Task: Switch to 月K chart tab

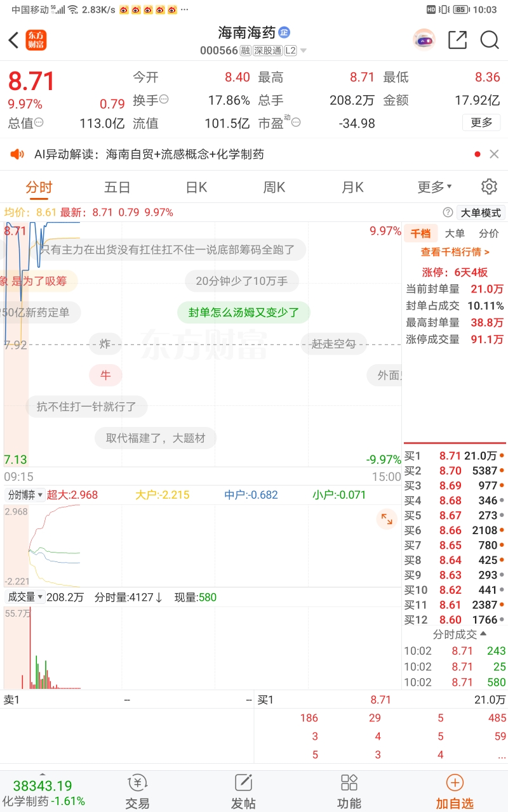Action: (x=352, y=187)
